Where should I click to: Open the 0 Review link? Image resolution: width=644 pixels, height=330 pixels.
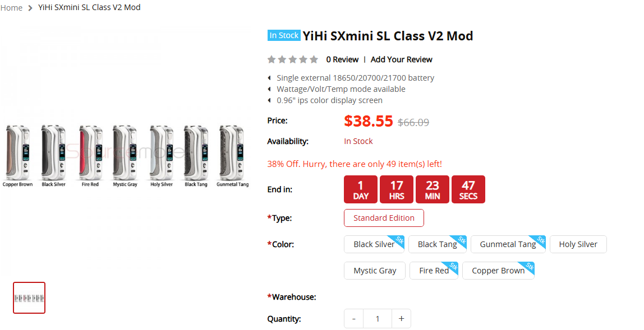point(342,59)
